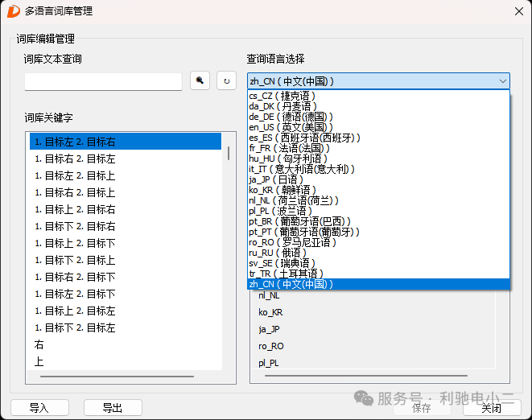Choose pt_BR (葡萄牙语(巴西)) option
The width and height of the screenshot is (532, 420).
[x=378, y=221]
